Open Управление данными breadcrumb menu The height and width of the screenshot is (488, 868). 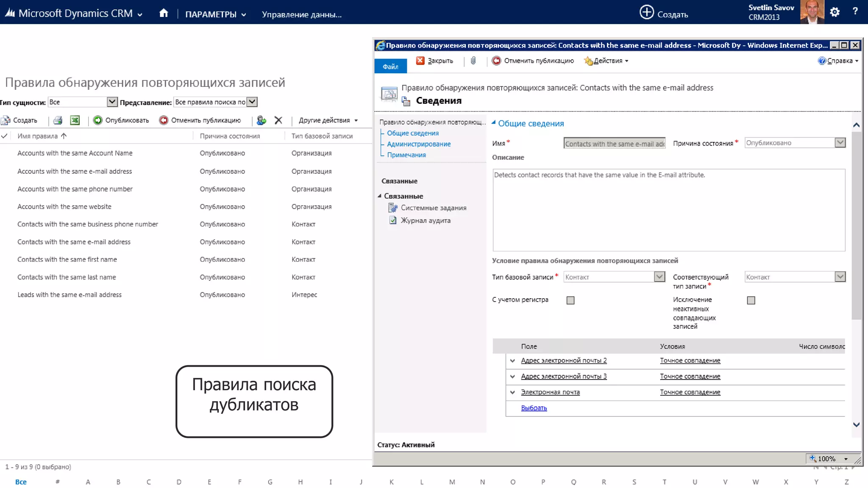point(302,14)
